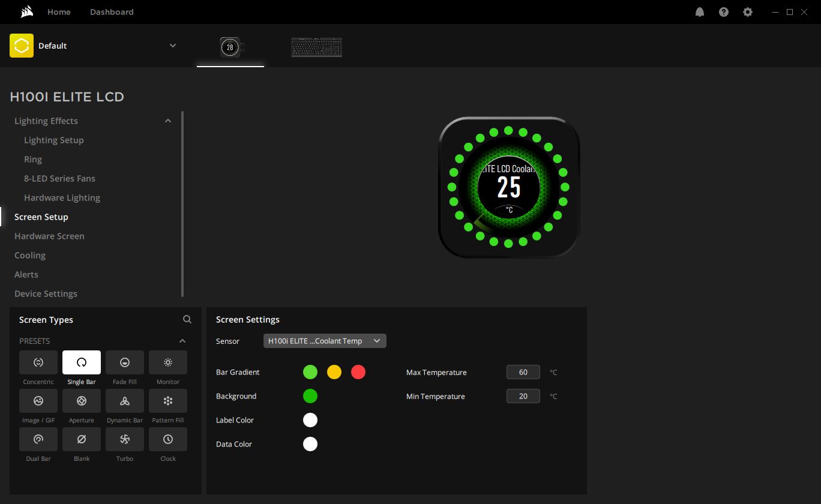Image resolution: width=821 pixels, height=504 pixels.
Task: Click the yellow Default profile icon
Action: click(x=22, y=46)
